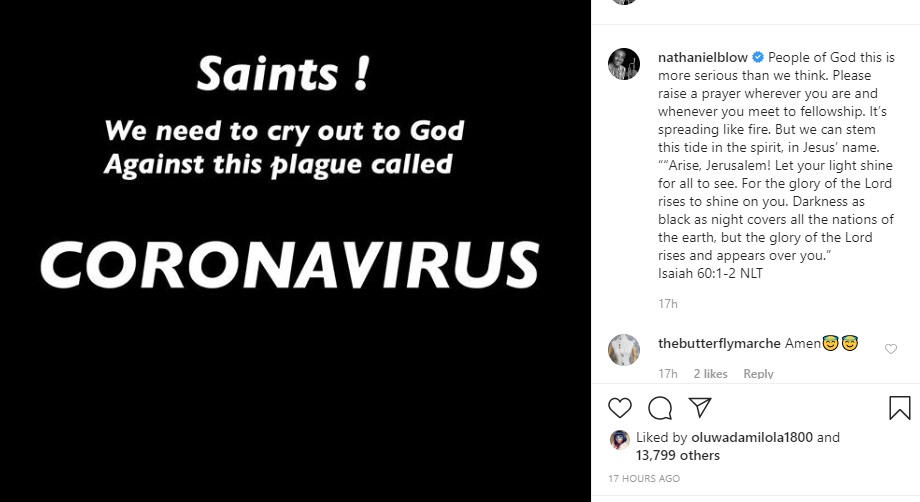Open the nathanielblow username link

tap(703, 57)
